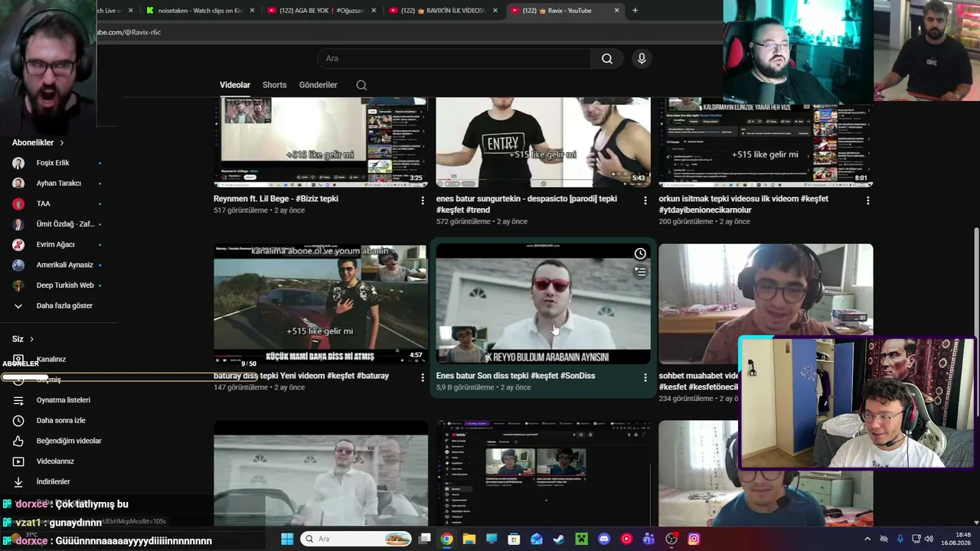The width and height of the screenshot is (980, 551).
Task: Open Videolarınız play icon in sidebar
Action: point(18,461)
